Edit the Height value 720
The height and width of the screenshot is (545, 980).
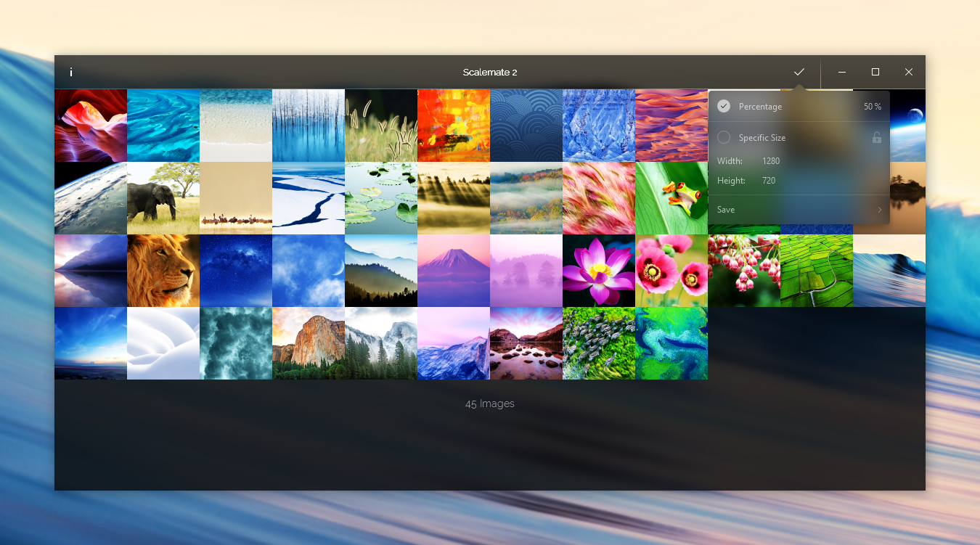point(769,181)
